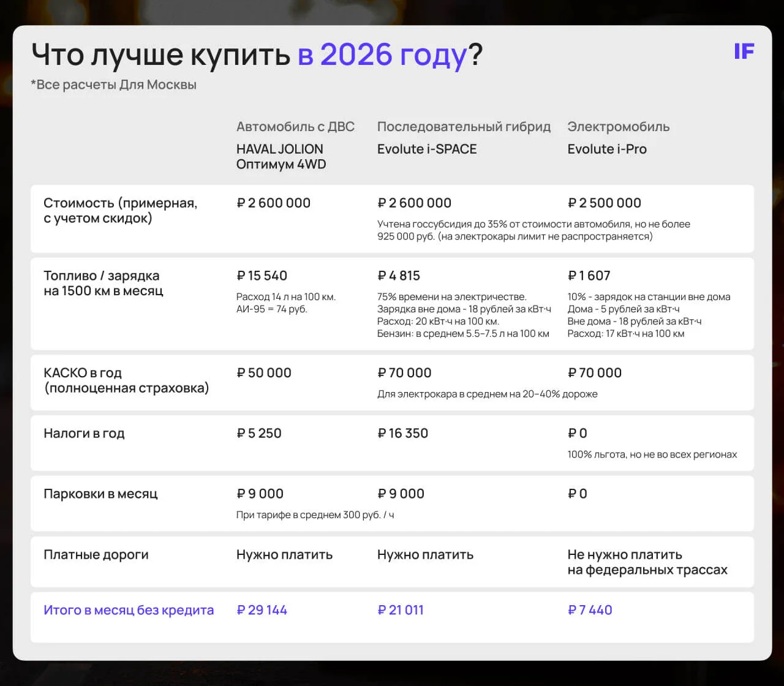Screen dimensions: 784x686
Task: Select model name 'HAVAL JOLION Оптимум 4WD'
Action: [281, 157]
